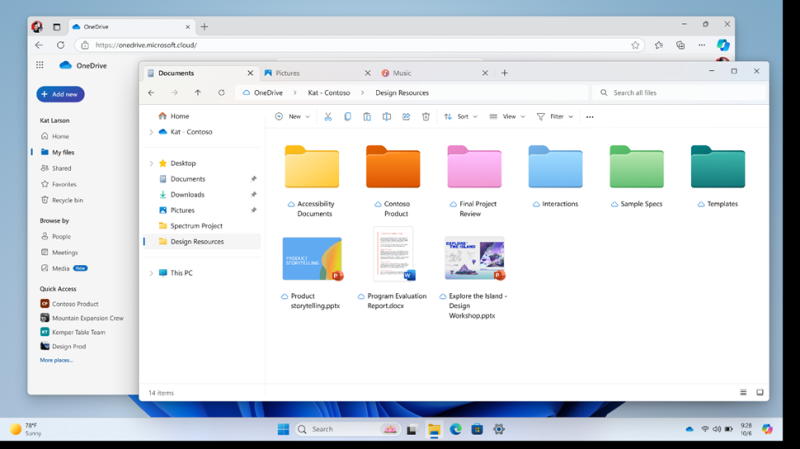
Task: Select the orange Contoso Product folder
Action: pyautogui.click(x=393, y=181)
